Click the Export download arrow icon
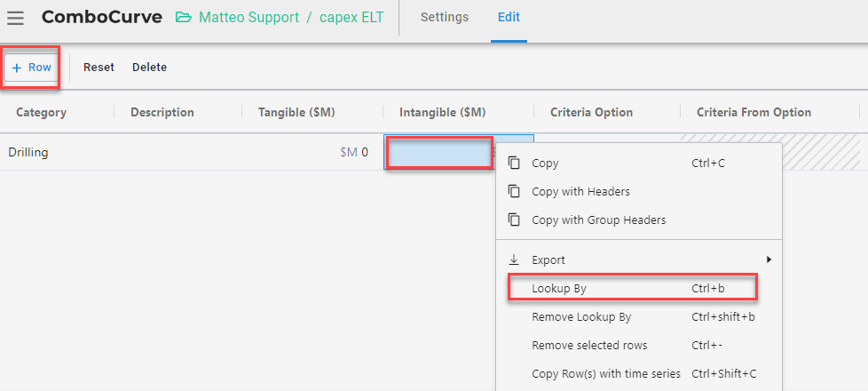Screen dimensions: 868x391 click(514, 259)
